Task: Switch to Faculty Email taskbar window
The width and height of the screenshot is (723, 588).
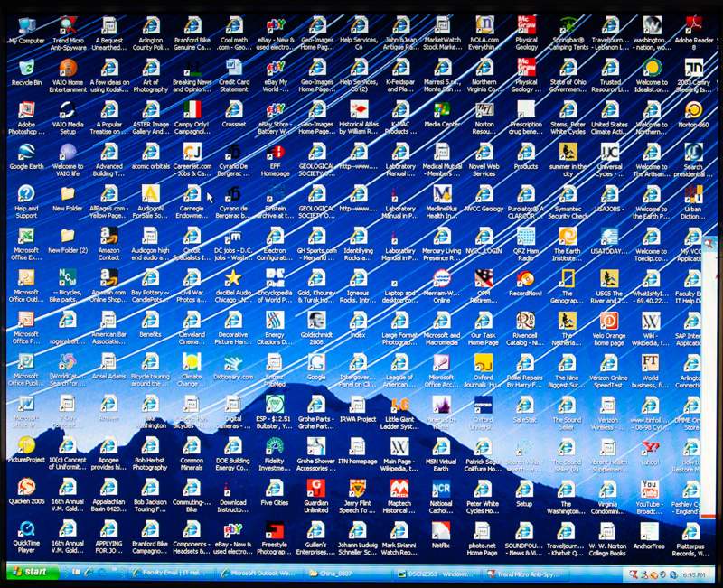Action: coord(172,574)
